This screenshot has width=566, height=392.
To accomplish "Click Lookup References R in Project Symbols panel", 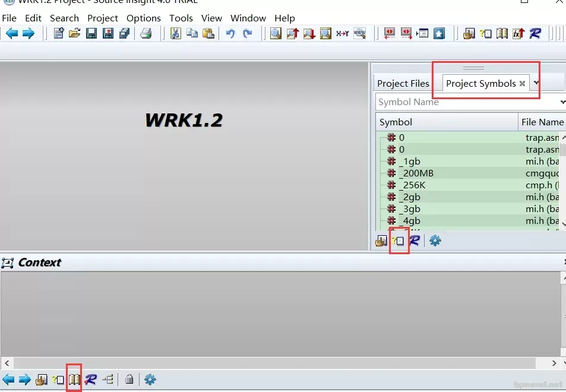I will pos(415,241).
